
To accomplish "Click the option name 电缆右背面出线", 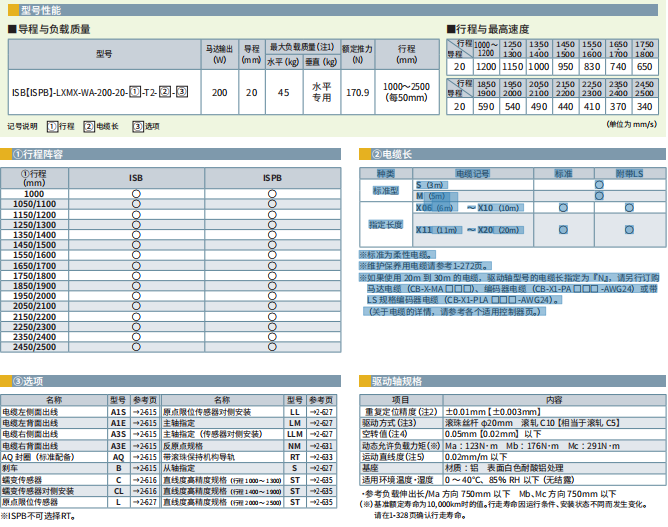I will point(30,446).
